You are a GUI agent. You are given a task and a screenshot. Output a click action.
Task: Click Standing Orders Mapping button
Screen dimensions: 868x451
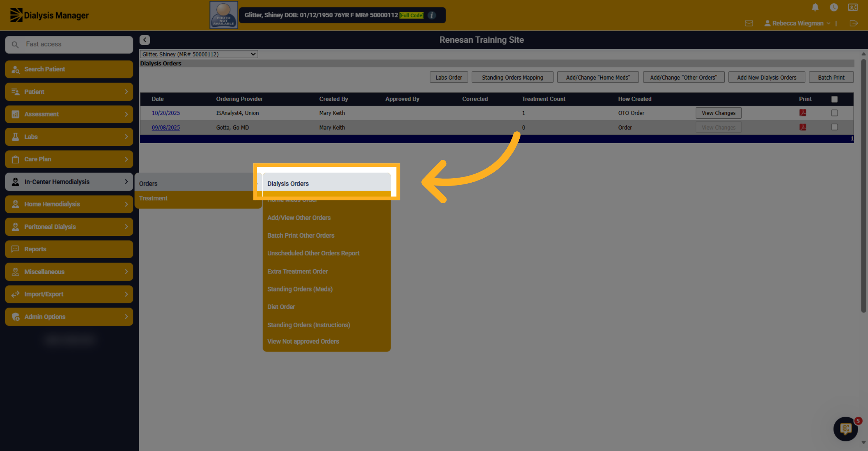(x=512, y=77)
